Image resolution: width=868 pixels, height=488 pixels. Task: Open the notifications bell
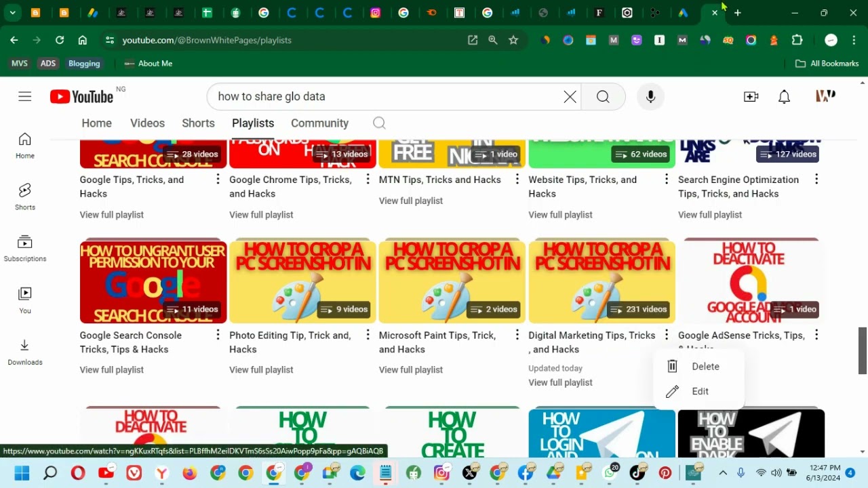(x=784, y=96)
